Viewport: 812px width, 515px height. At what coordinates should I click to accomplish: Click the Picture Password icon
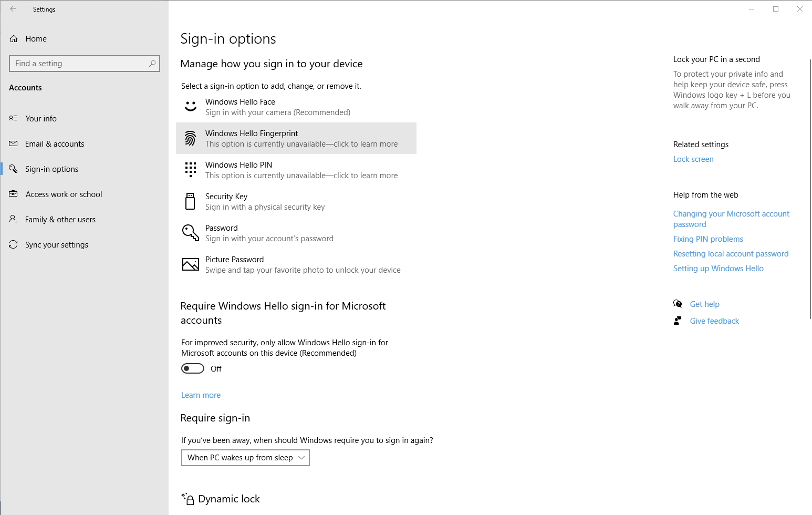[x=190, y=264]
